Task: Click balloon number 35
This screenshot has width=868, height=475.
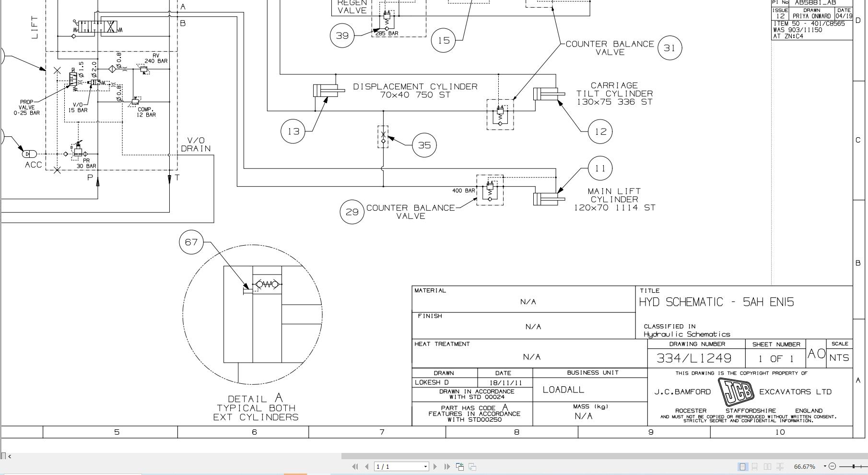Action: pyautogui.click(x=424, y=145)
